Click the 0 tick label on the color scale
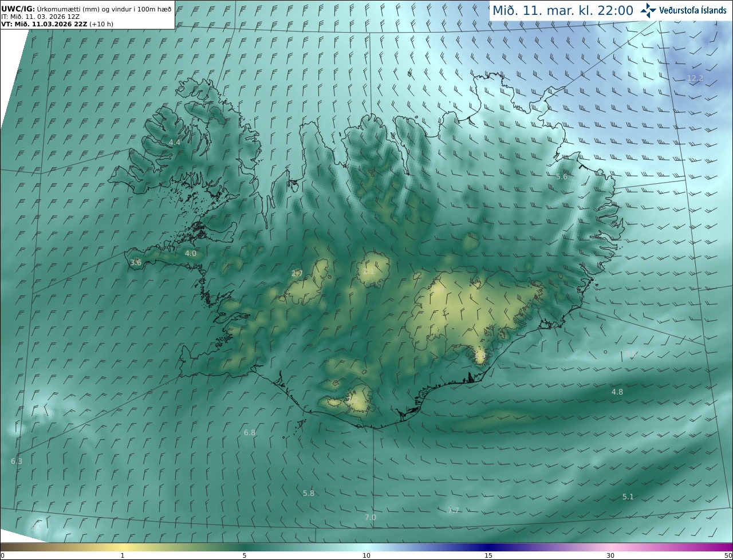The width and height of the screenshot is (733, 560). pos(2,555)
